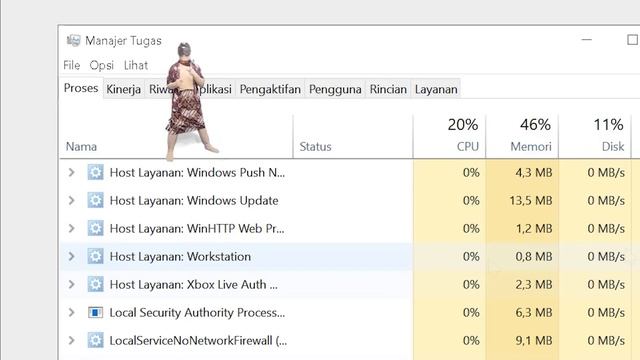Click the 2,3 MB memory value
Image resolution: width=640 pixels, height=360 pixels.
click(x=533, y=284)
